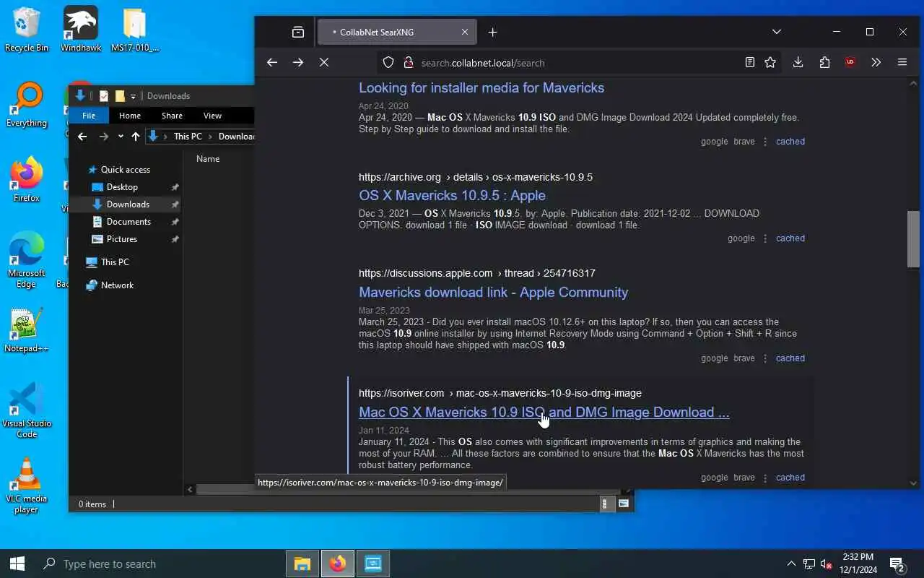924x578 pixels.
Task: Open the Firefox Extensions puzzle icon
Action: click(824, 63)
